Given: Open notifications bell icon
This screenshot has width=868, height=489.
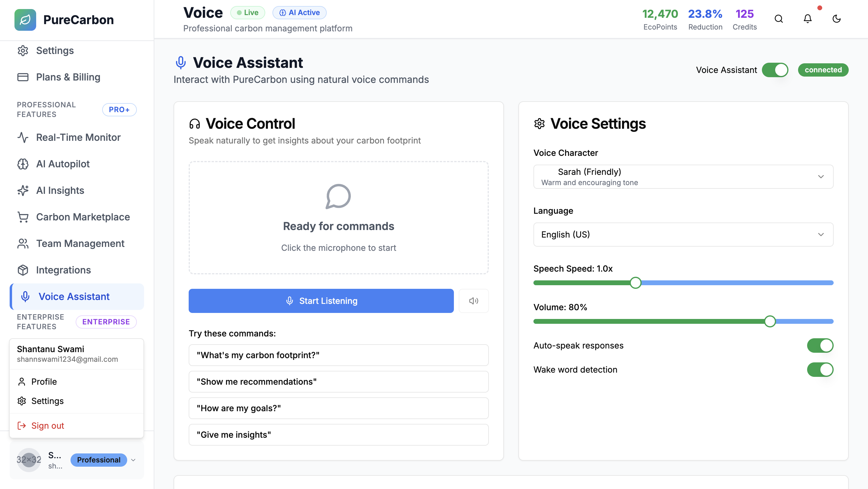Looking at the screenshot, I should point(807,19).
